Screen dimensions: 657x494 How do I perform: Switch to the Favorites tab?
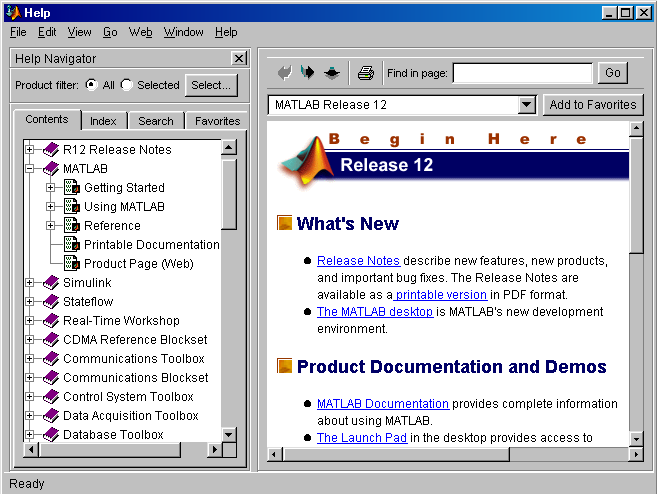coord(217,121)
